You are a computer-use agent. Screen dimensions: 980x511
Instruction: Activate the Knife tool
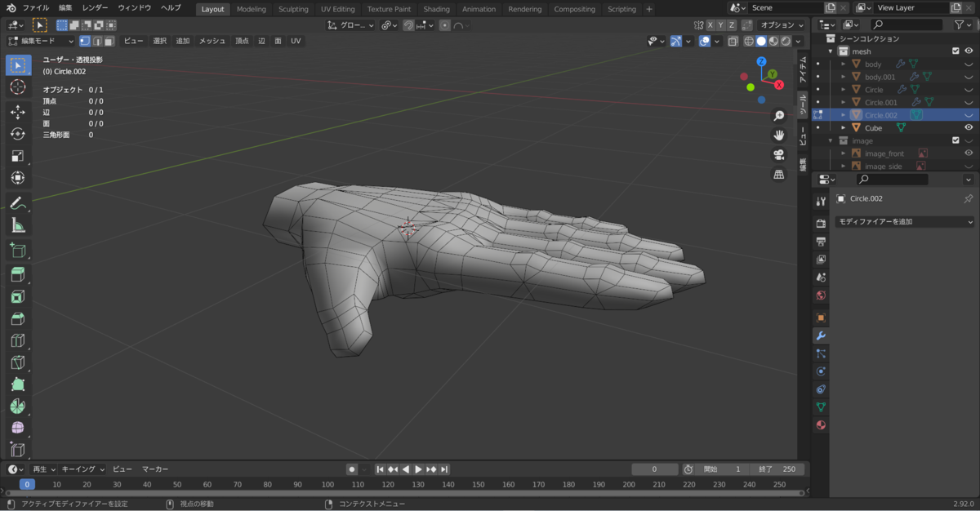(18, 362)
